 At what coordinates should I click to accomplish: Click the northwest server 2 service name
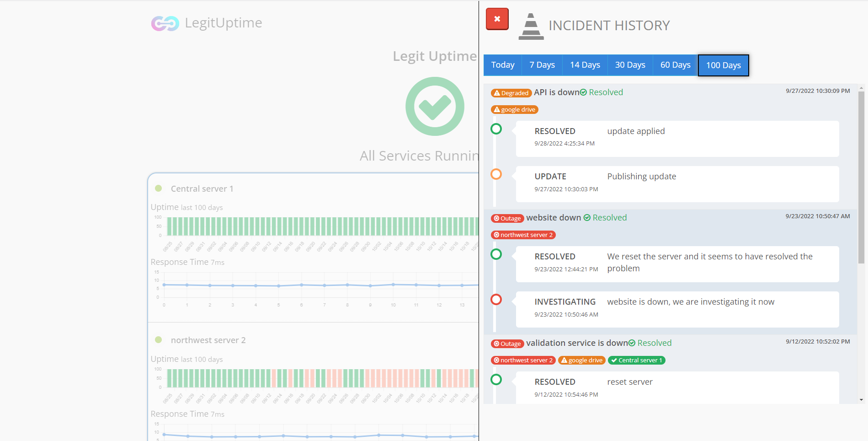click(208, 340)
